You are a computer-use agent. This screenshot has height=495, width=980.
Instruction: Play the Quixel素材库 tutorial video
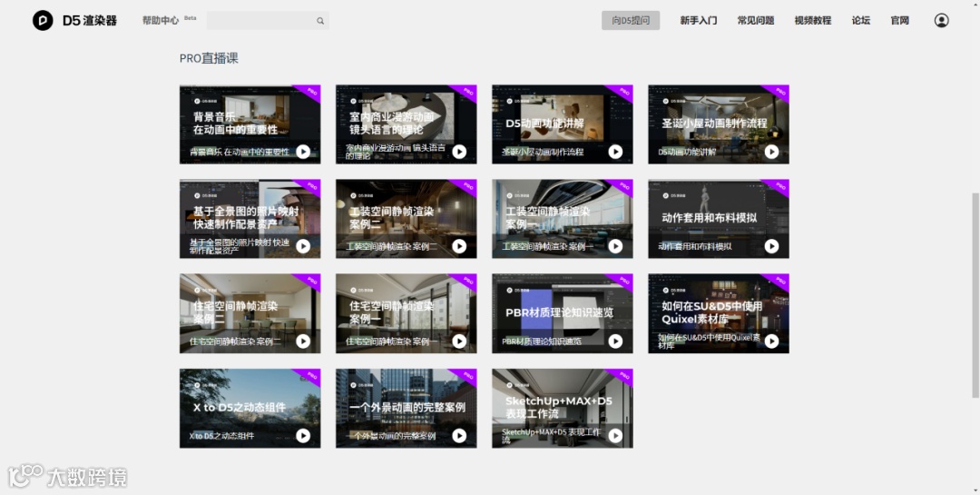click(772, 342)
